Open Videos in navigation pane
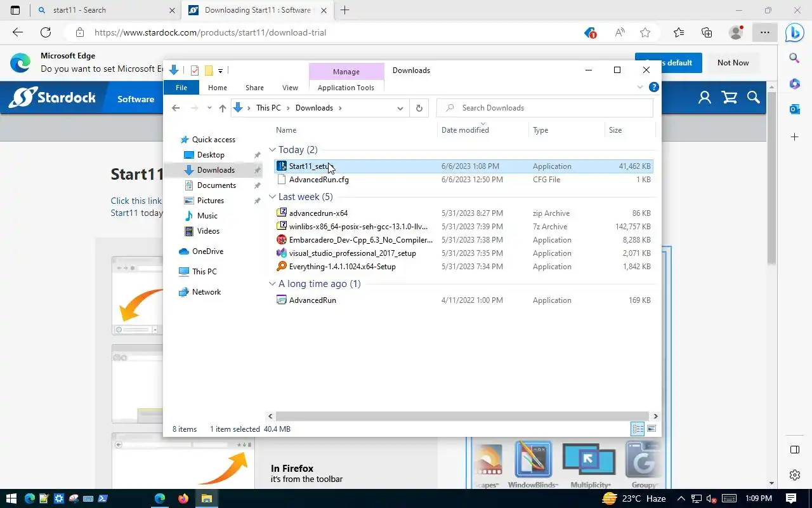This screenshot has width=812, height=508. coord(208,231)
